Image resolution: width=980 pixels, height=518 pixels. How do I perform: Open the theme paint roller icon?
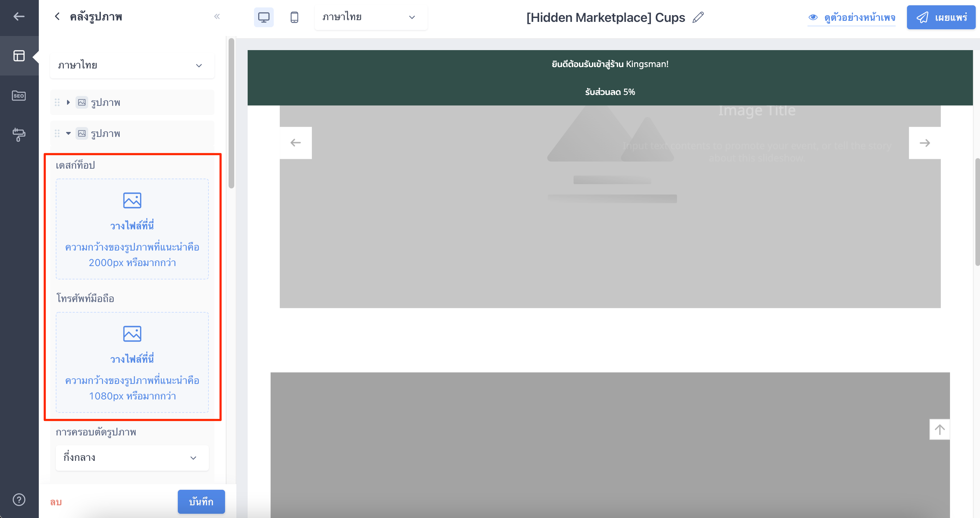point(19,134)
